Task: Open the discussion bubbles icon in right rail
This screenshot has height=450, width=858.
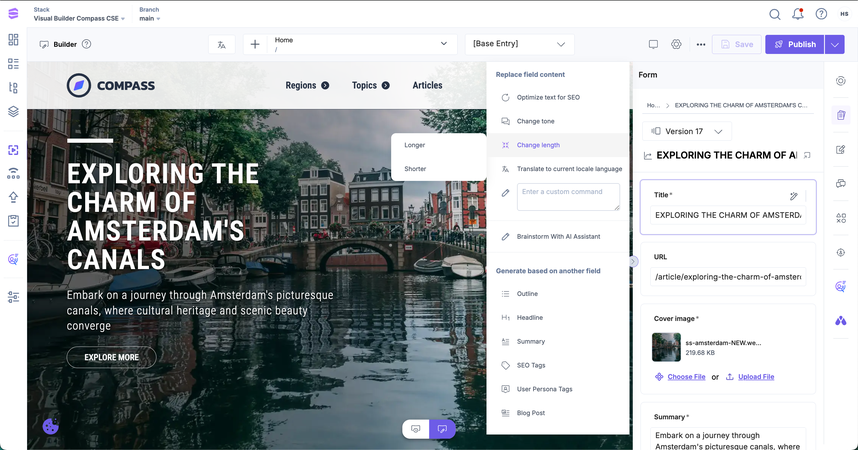Action: tap(841, 184)
